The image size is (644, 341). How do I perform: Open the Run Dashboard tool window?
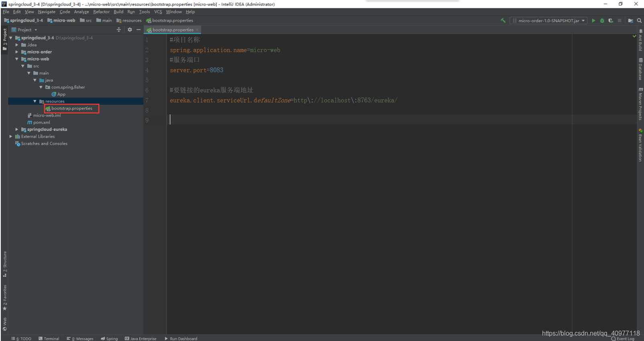181,339
